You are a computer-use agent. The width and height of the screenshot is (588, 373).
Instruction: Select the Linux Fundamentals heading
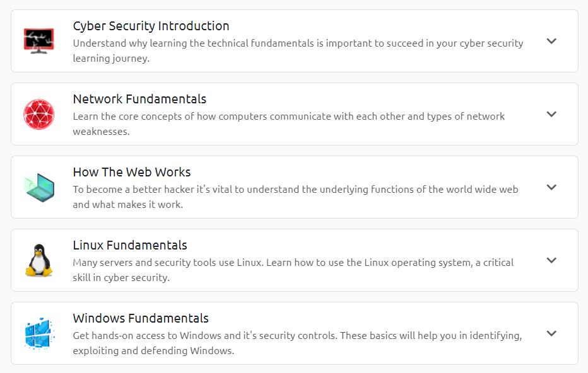coord(130,246)
